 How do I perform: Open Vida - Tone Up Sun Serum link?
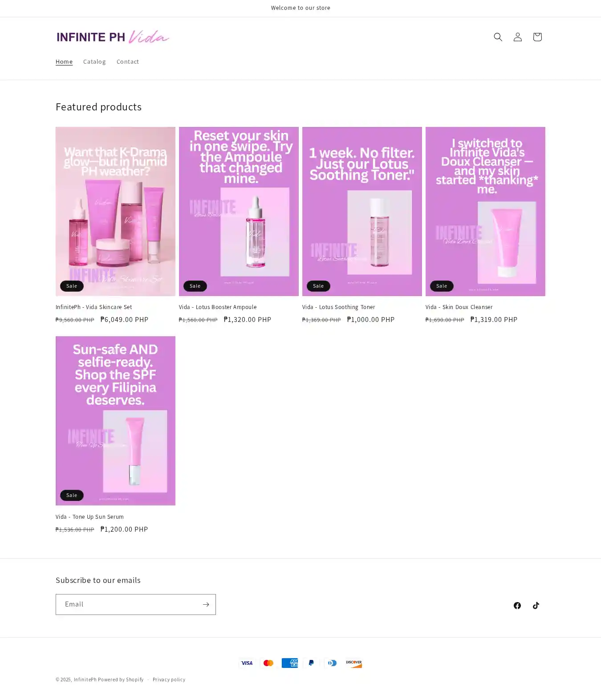coord(89,517)
